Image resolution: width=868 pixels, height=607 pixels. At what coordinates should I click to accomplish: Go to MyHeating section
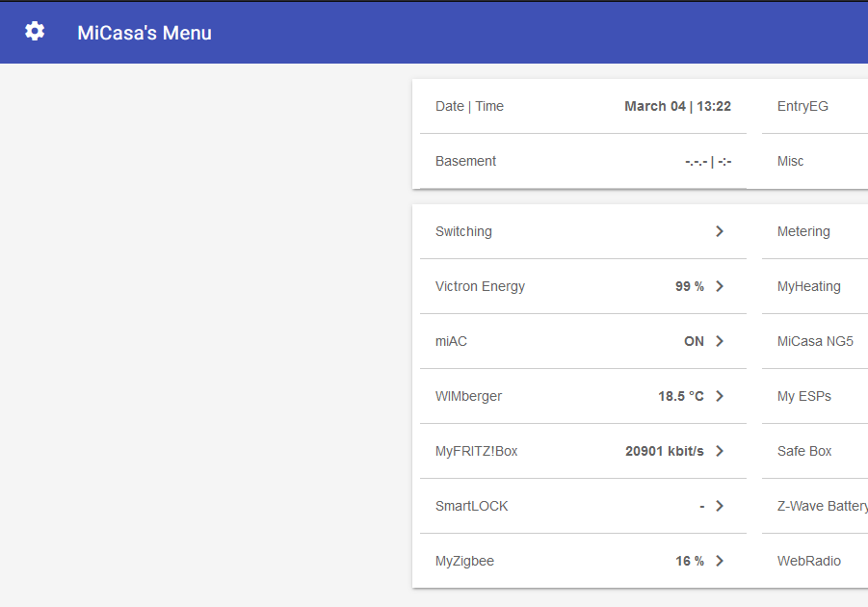pos(809,286)
